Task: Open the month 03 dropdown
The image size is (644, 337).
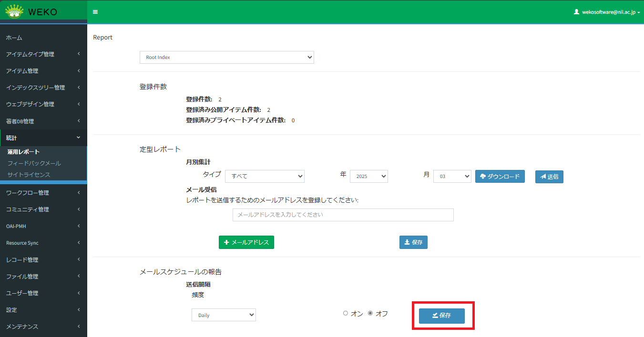Action: [452, 176]
